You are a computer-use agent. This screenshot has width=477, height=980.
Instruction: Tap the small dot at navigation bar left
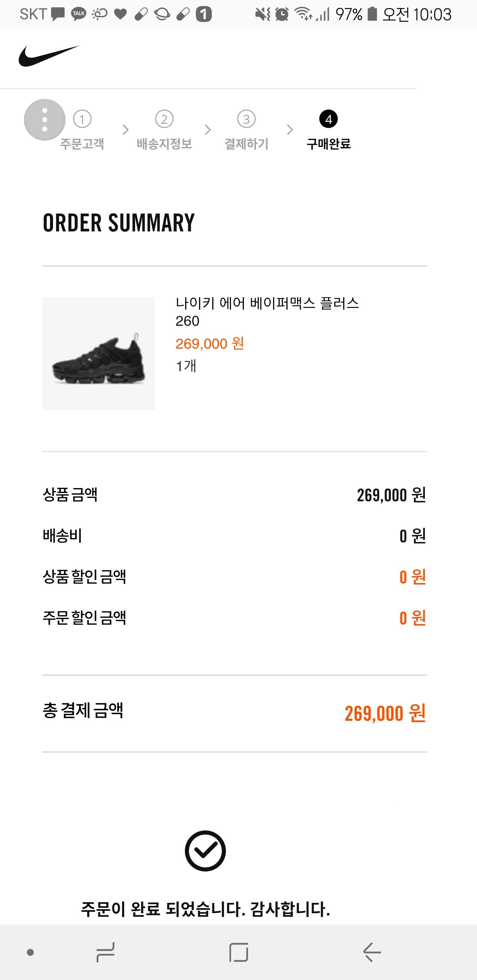click(30, 952)
